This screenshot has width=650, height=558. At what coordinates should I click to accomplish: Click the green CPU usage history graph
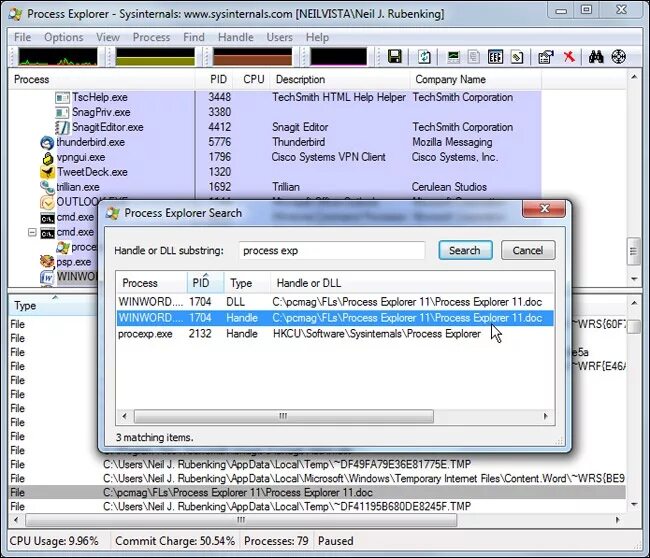pyautogui.click(x=58, y=57)
